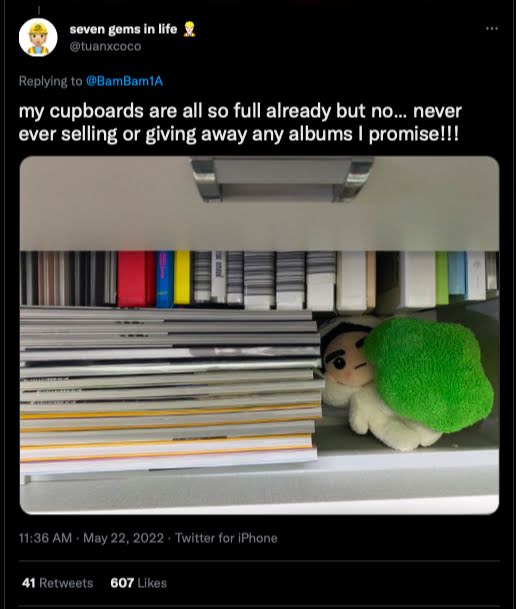
Task: Click the red album spine in photo
Action: pos(136,278)
